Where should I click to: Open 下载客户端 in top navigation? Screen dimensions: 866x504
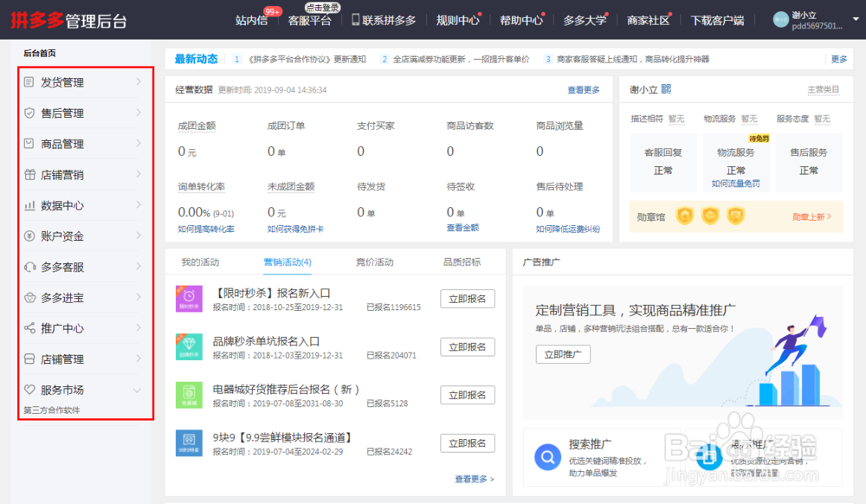717,21
